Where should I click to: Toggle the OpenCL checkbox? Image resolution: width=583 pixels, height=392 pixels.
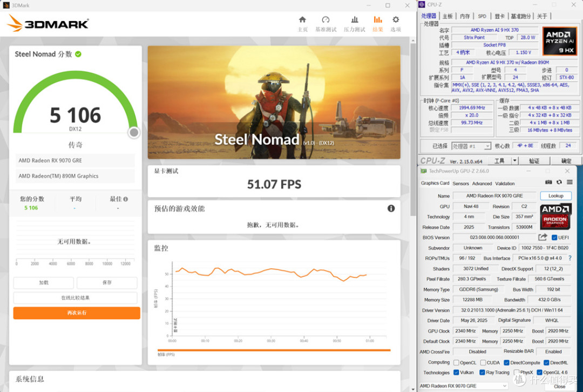[x=456, y=363]
